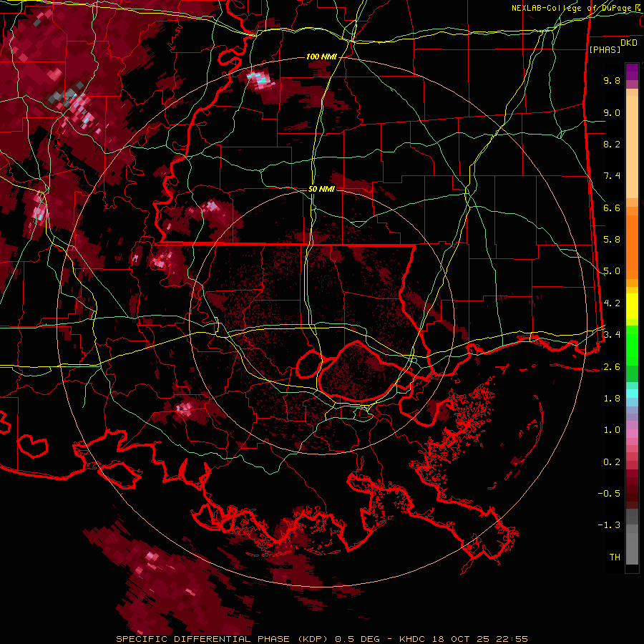The height and width of the screenshot is (644, 644).
Task: Select the -0.5 scale value
Action: (609, 494)
